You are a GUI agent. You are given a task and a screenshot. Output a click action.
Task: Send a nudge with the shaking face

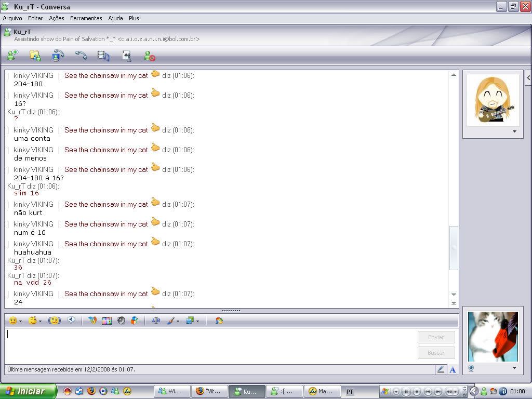54,320
